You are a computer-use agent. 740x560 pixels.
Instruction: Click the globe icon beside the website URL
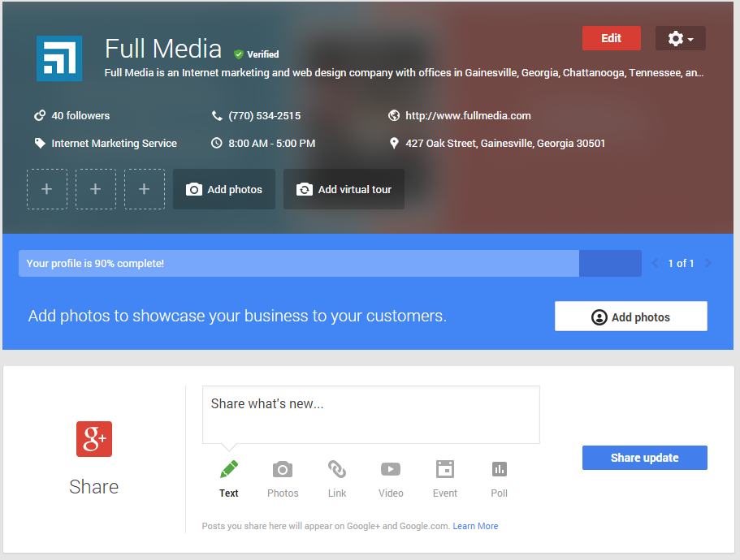tap(394, 115)
